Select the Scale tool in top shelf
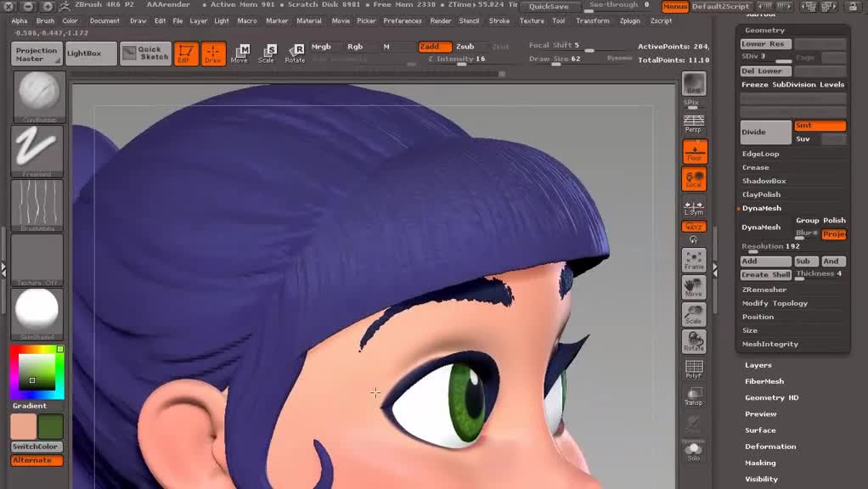The height and width of the screenshot is (489, 868). click(x=267, y=53)
